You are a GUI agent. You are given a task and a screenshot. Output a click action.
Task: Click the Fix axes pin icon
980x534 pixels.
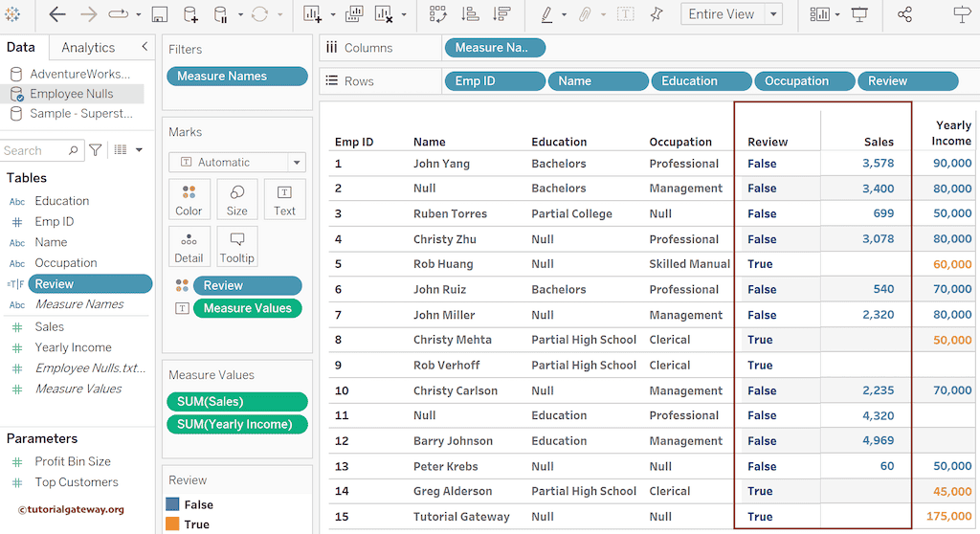[657, 14]
